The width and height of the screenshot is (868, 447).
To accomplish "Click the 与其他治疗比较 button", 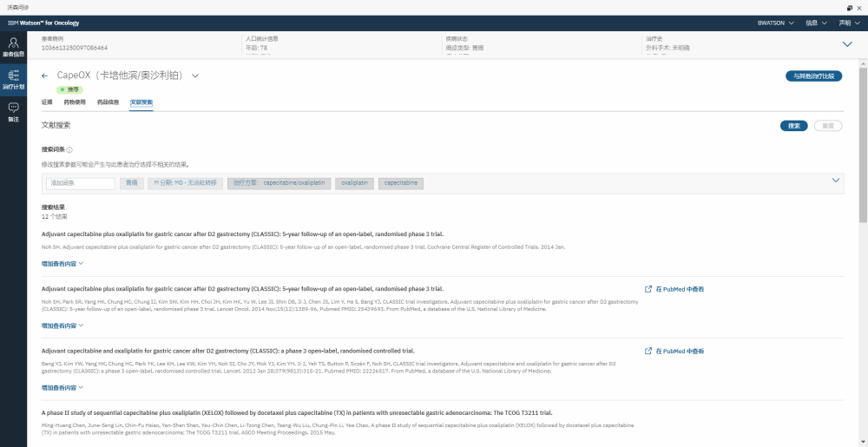I will (813, 76).
